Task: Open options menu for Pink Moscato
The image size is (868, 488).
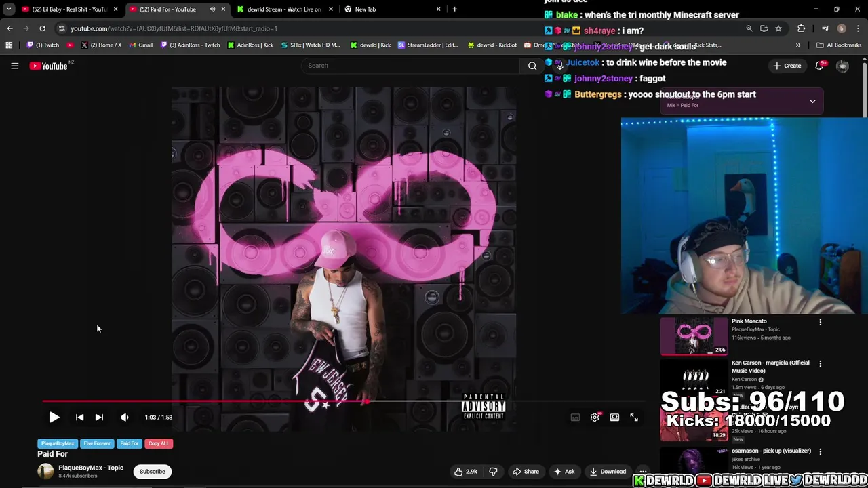Action: pos(820,322)
